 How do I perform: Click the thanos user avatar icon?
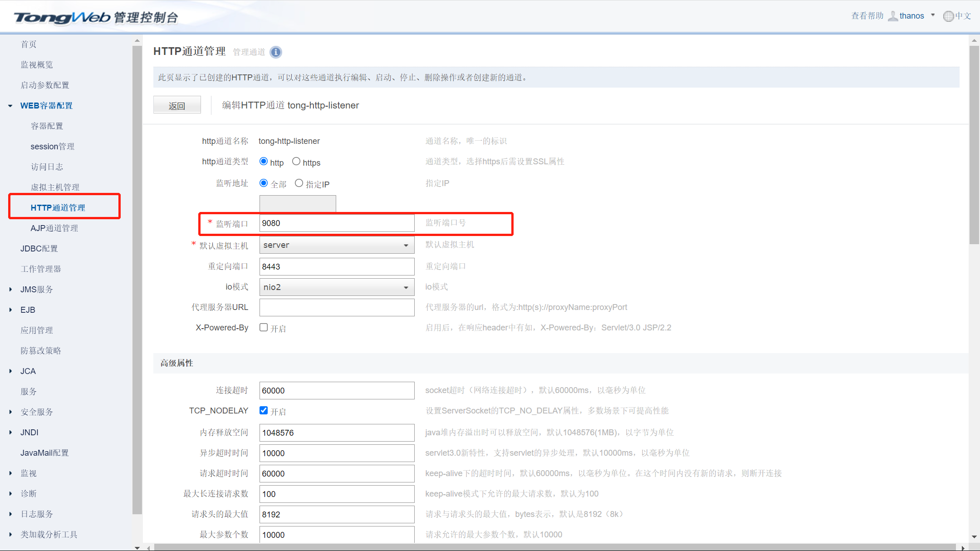point(892,15)
